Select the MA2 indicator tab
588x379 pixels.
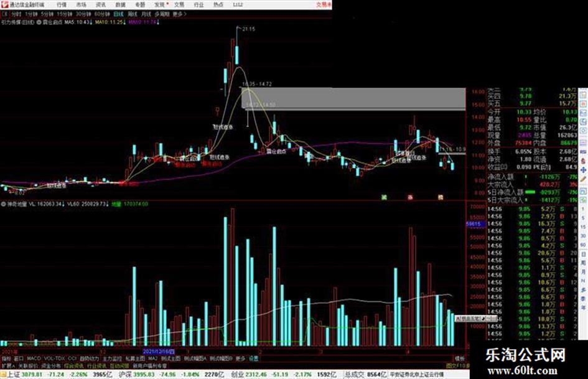click(152, 358)
